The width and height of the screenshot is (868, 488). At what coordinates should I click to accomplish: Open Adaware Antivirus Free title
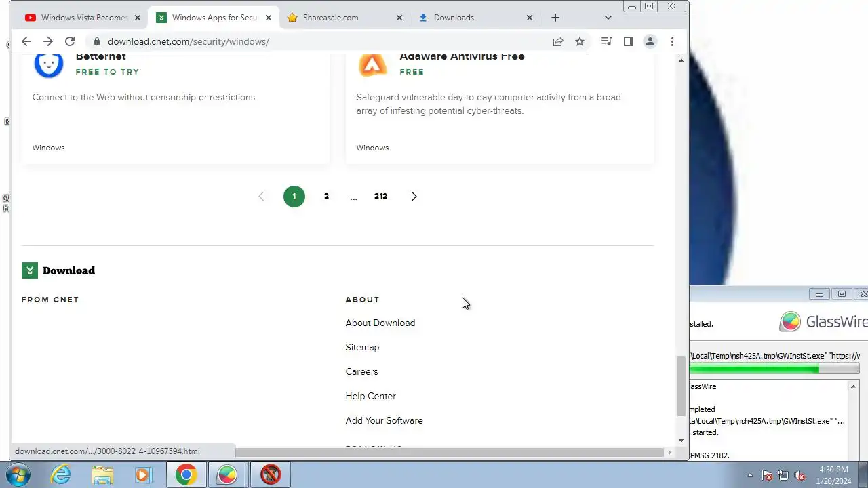(x=462, y=57)
